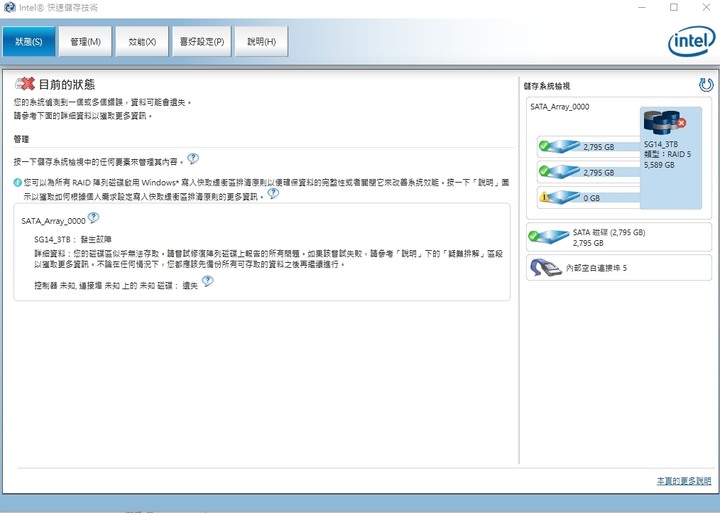The image size is (720, 513).
Task: Select the 0 GB warning disk
Action: pos(589,197)
